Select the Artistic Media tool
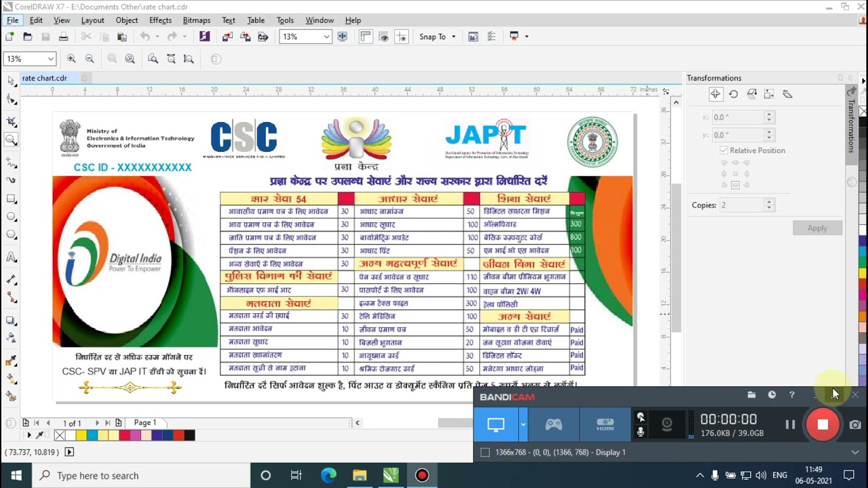Image resolution: width=868 pixels, height=488 pixels. (x=11, y=180)
